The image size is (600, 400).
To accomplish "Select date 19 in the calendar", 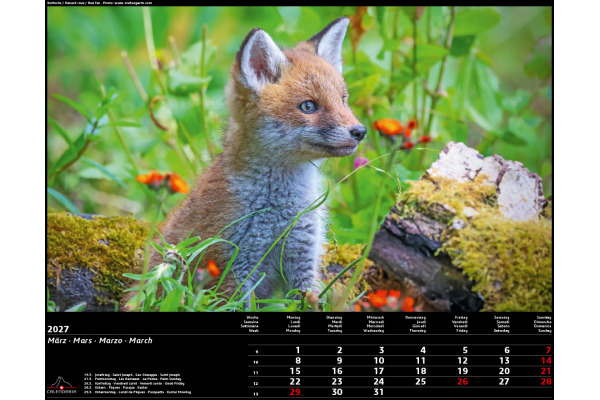I will click(x=463, y=371).
